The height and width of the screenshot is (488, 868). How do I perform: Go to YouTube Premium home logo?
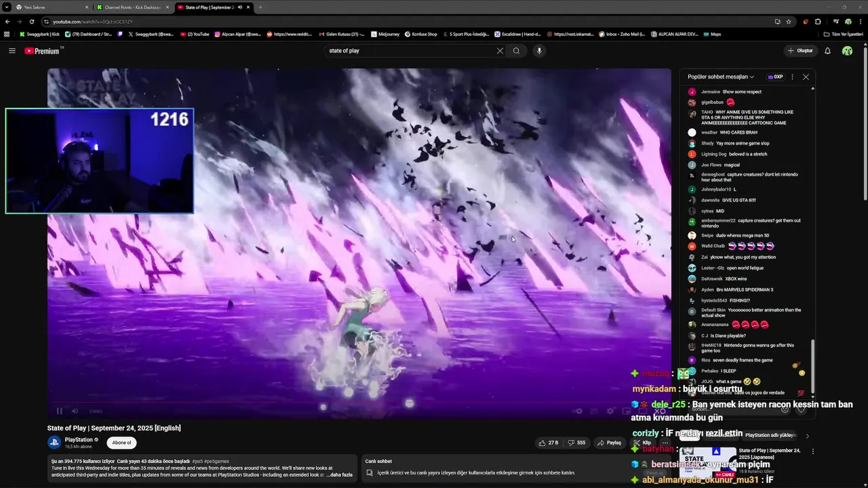click(x=43, y=51)
